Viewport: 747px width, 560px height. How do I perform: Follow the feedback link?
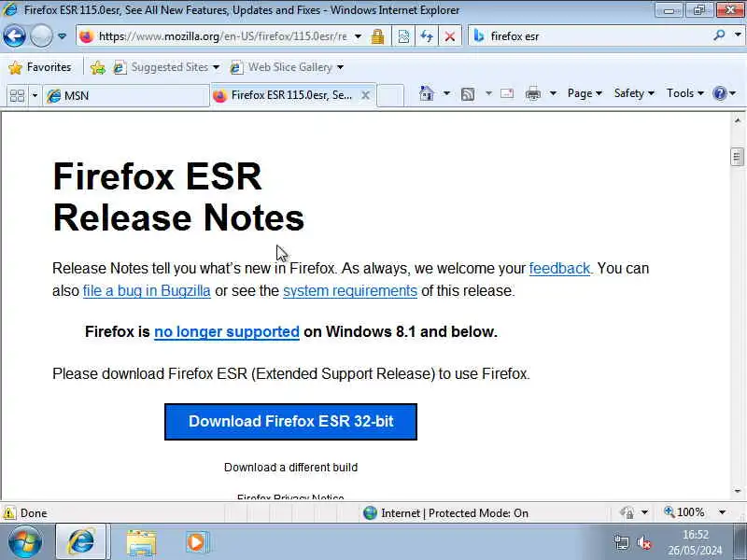(559, 268)
